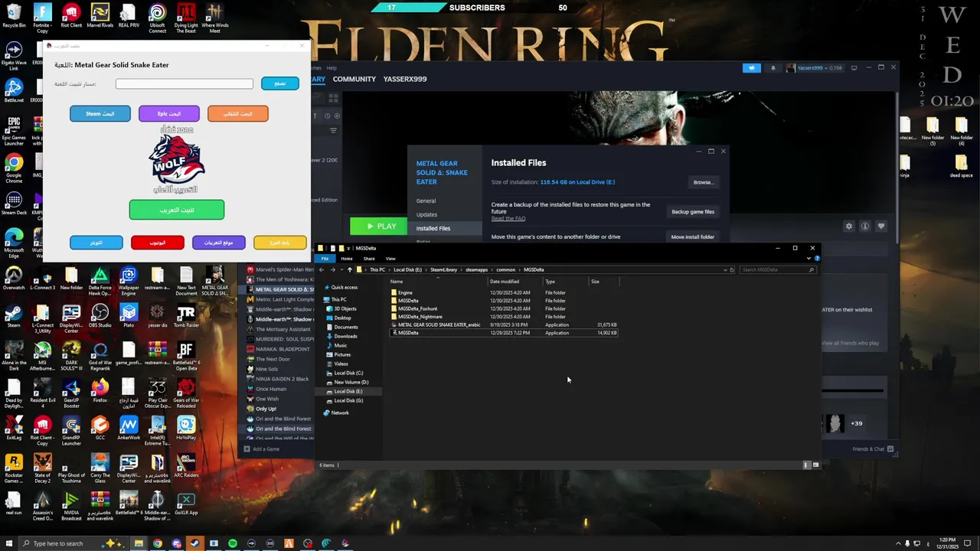Open Google Chrome desktop shortcut
Image resolution: width=980 pixels, height=551 pixels.
[14, 166]
